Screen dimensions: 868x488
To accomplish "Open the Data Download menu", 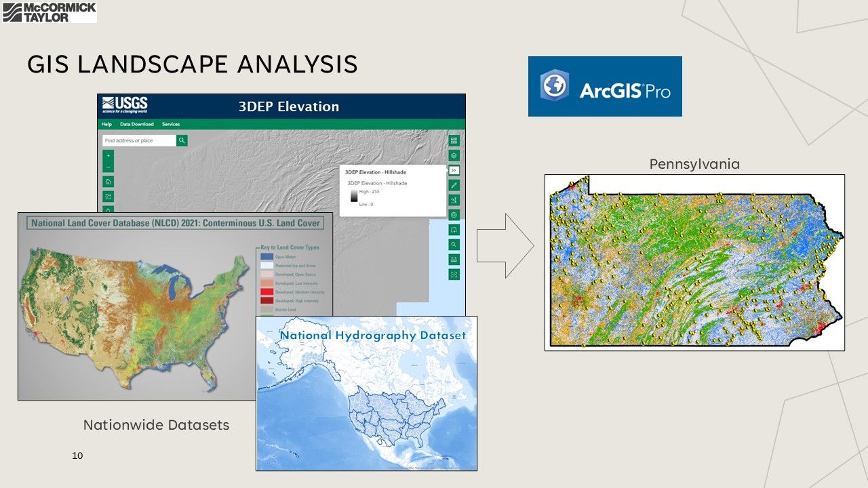I will [137, 124].
